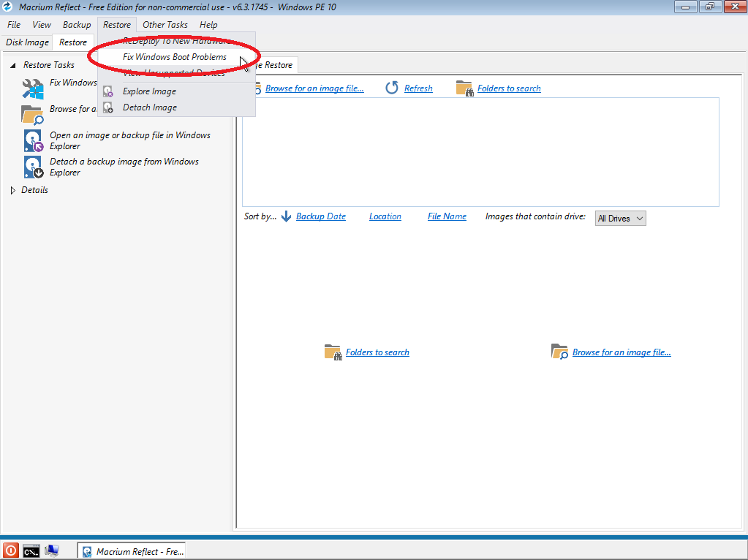Viewport: 748px width, 560px height.
Task: Click the circular Refresh arrow icon
Action: [392, 88]
